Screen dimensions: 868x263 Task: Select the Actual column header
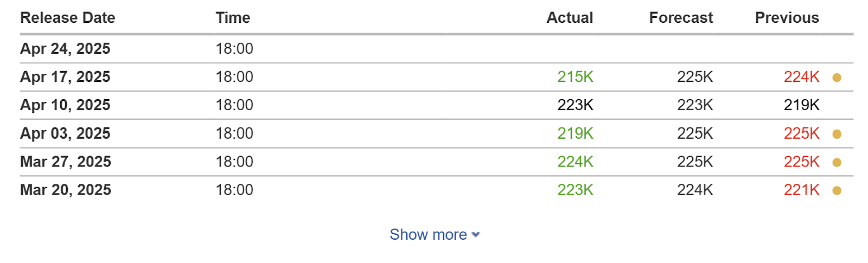coord(570,18)
